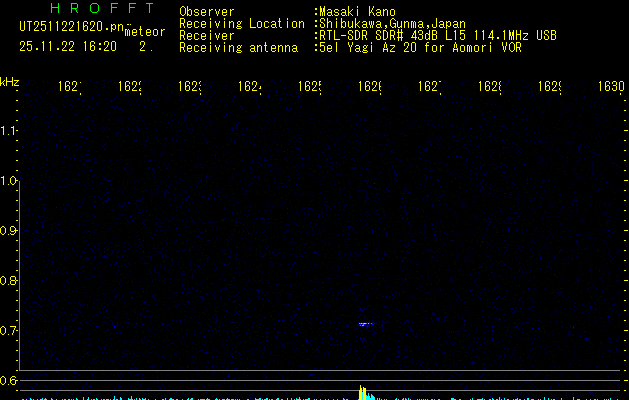
Task: Click the 1630 time axis label
Action: click(611, 86)
